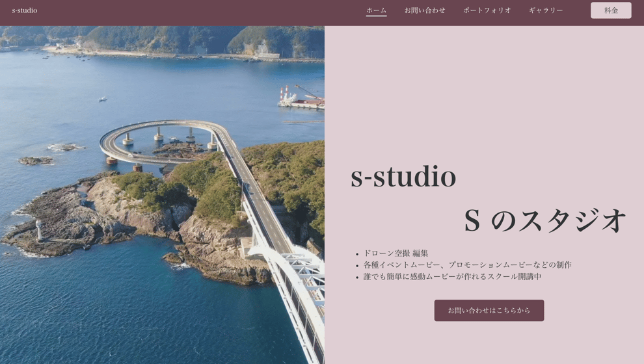The image size is (644, 364).
Task: Click the スクール開講中 bullet line
Action: [452, 277]
